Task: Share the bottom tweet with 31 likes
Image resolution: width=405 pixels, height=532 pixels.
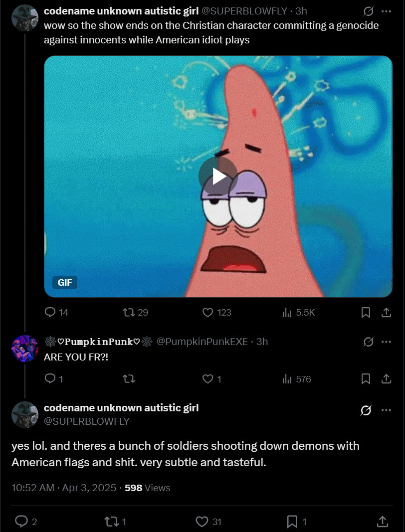Action: click(383, 522)
